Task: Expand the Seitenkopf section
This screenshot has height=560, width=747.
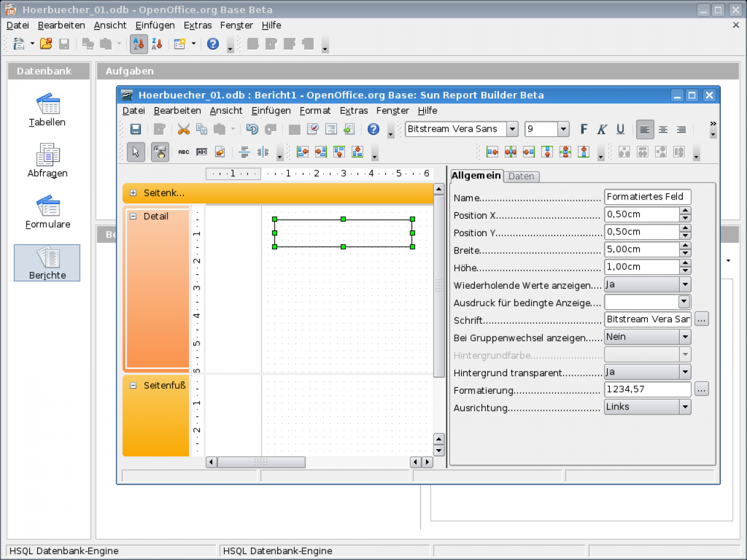Action: tap(133, 193)
